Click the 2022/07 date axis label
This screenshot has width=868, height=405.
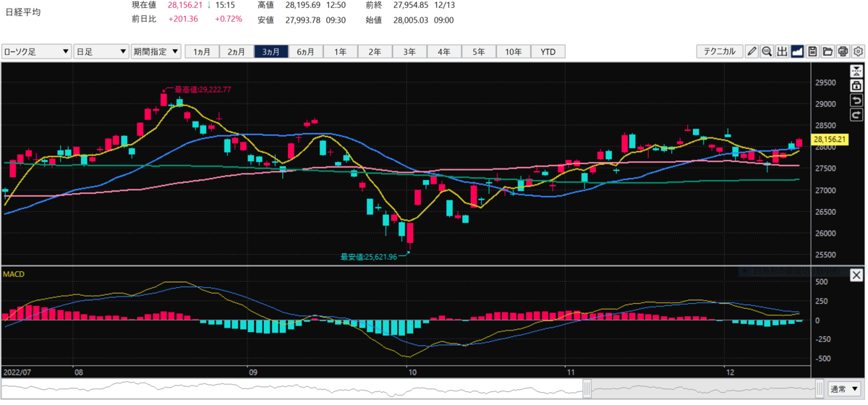point(16,372)
